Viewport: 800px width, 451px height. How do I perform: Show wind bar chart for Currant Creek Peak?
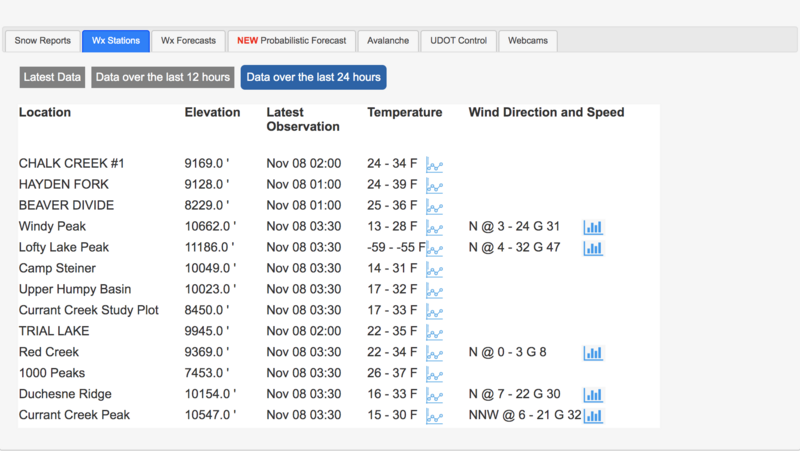(x=593, y=416)
